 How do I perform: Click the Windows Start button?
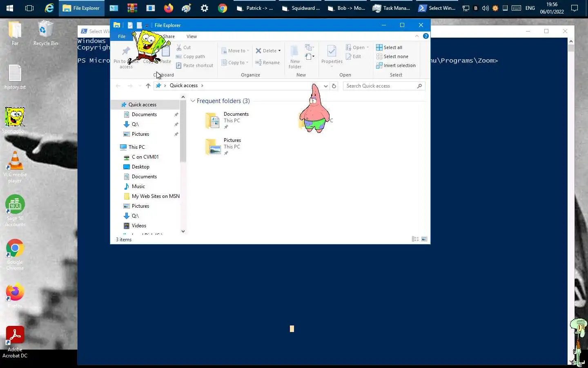(x=10, y=8)
